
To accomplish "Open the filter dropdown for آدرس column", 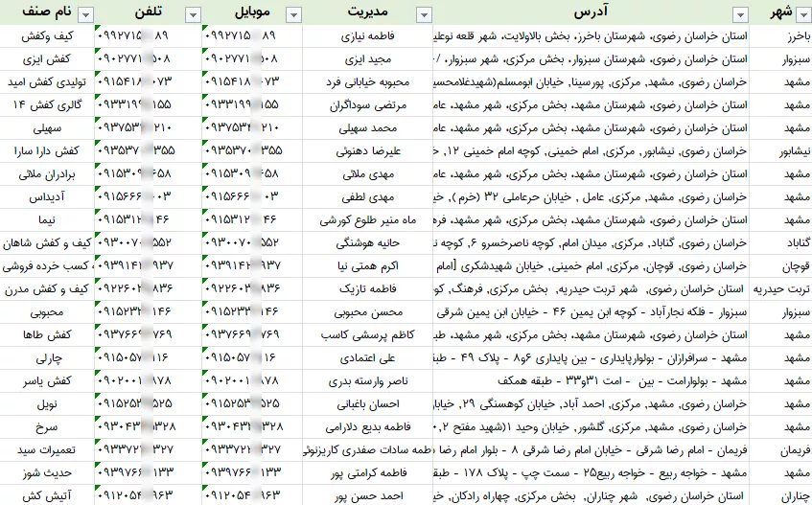I will coord(740,15).
